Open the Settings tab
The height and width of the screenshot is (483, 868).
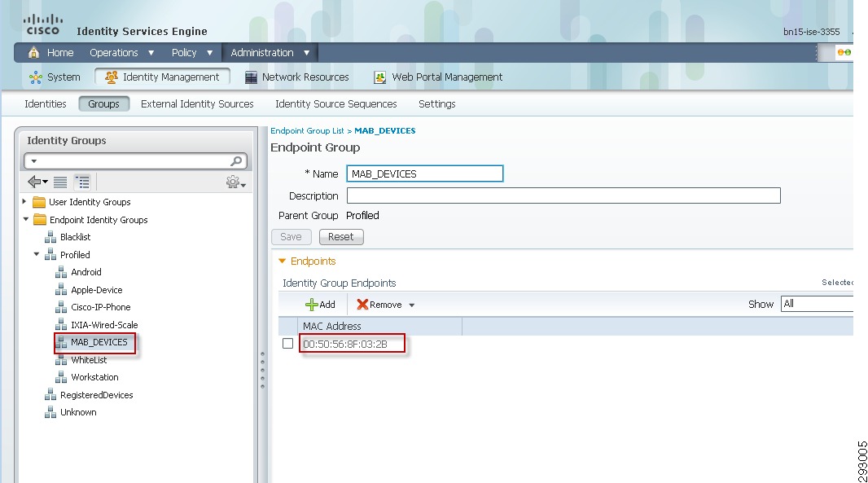click(x=436, y=104)
